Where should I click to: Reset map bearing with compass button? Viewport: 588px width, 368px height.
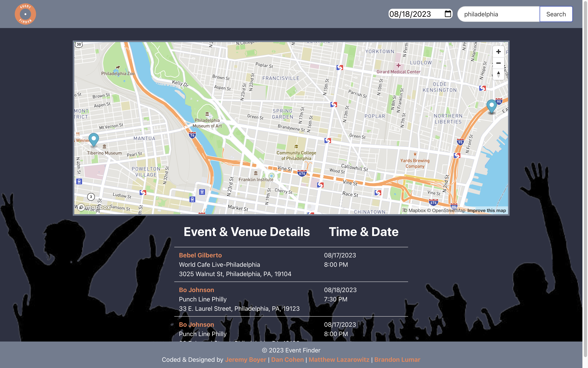coord(498,74)
